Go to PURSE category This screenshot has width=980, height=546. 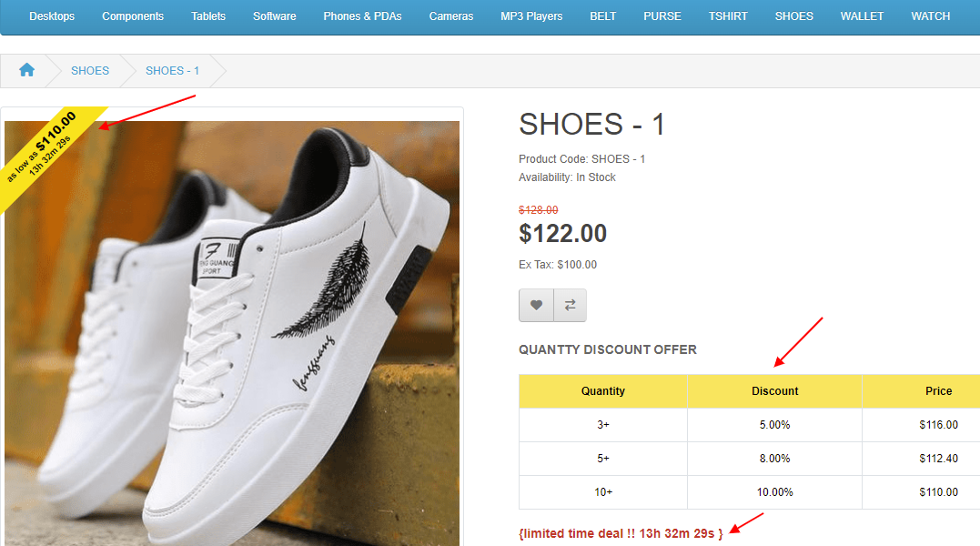tap(662, 16)
